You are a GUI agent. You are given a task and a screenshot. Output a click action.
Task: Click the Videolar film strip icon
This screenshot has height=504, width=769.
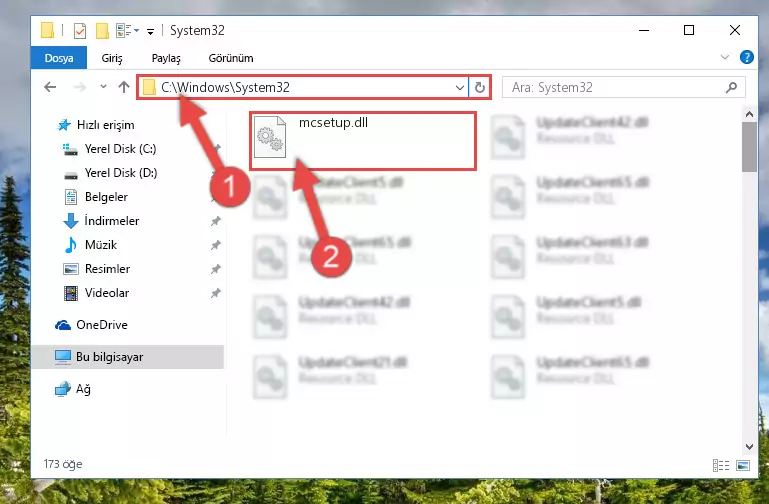pos(71,293)
